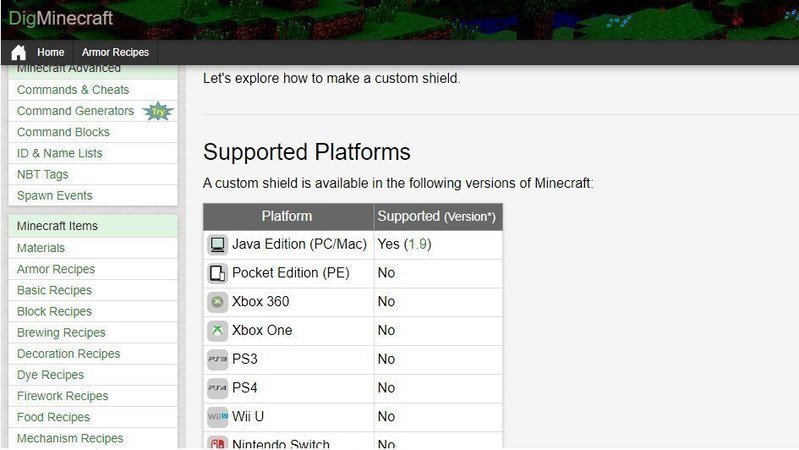The image size is (799, 450).
Task: Click the Pocket Edition device icon
Action: coord(218,273)
